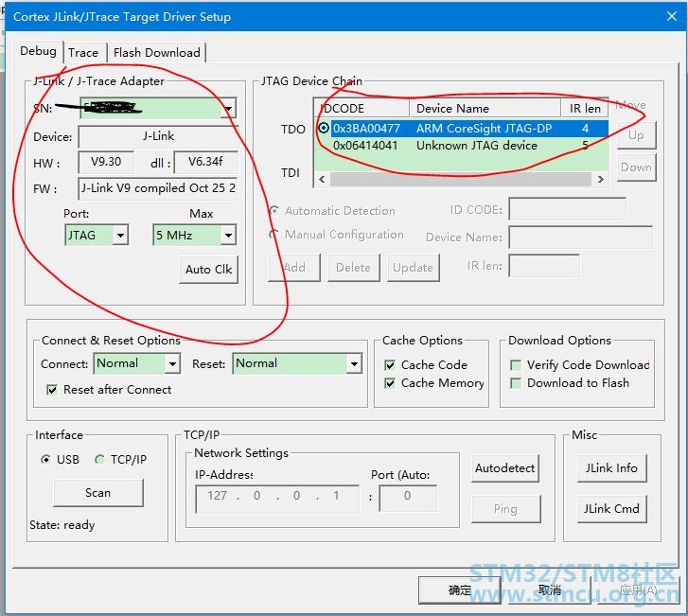Select TCP/IP interface radio button
The height and width of the screenshot is (616, 688).
point(99,459)
